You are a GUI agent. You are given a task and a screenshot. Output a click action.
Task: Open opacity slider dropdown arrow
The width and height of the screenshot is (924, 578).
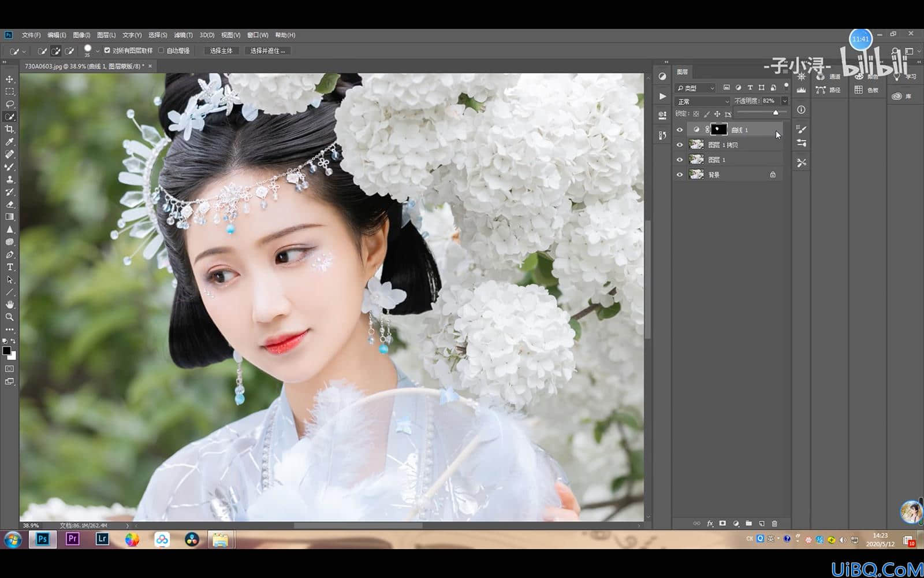(784, 101)
